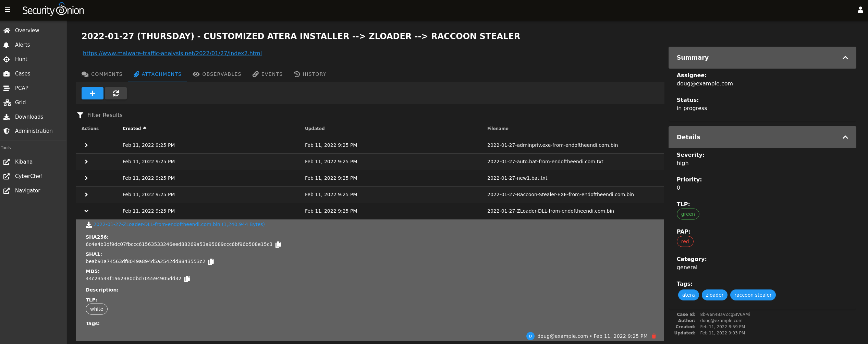Copy the SHA1 hash to clipboard
This screenshot has width=868, height=344.
coord(211,262)
